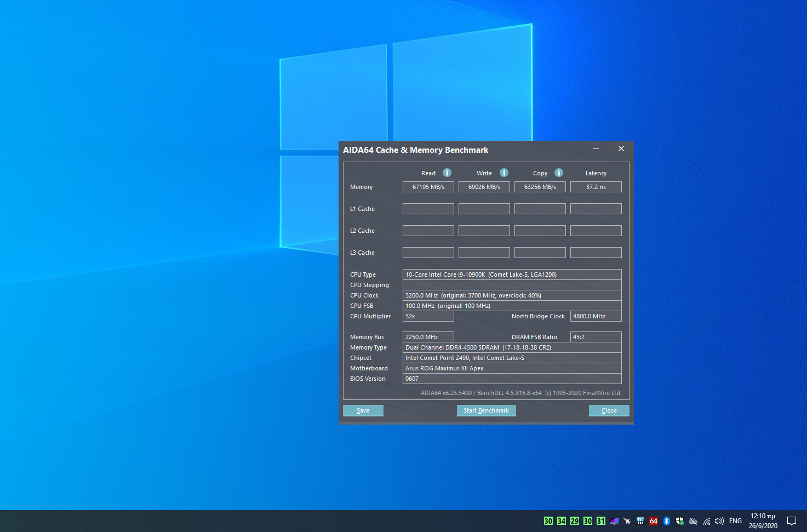This screenshot has width=807, height=532.
Task: Click the empty L1 Cache Read field
Action: [428, 209]
